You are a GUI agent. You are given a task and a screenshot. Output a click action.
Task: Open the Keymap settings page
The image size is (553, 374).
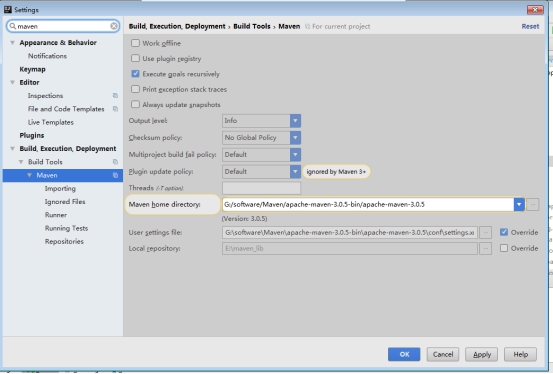point(32,69)
